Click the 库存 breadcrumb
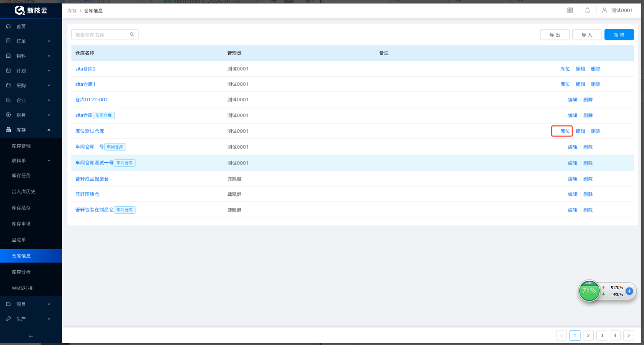 [72, 11]
